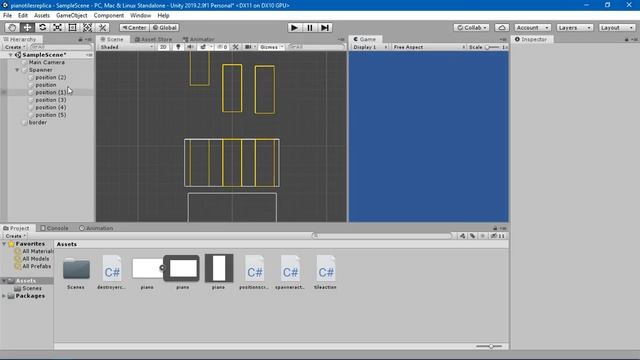Click the Project panel Create button
The image size is (640, 360).
[x=15, y=236]
